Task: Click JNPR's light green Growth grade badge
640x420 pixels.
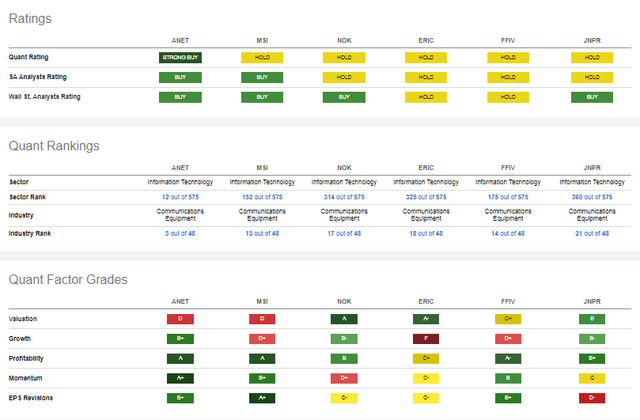Action: pyautogui.click(x=592, y=339)
